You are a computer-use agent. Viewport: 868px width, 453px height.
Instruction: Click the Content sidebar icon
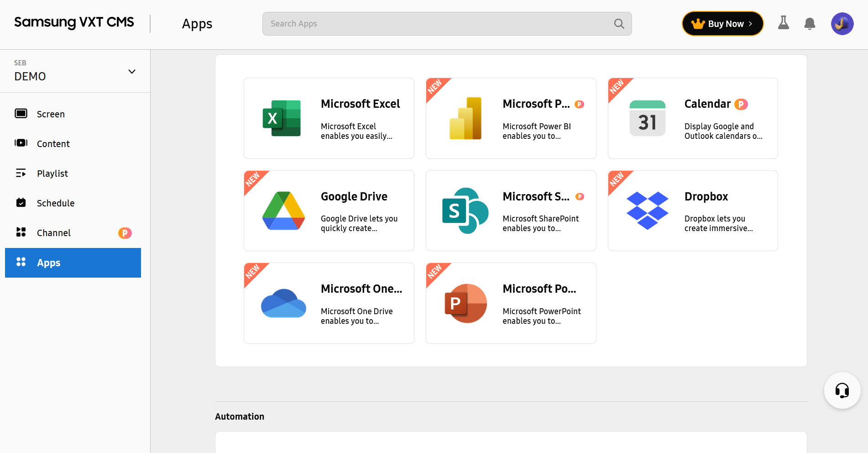point(21,143)
